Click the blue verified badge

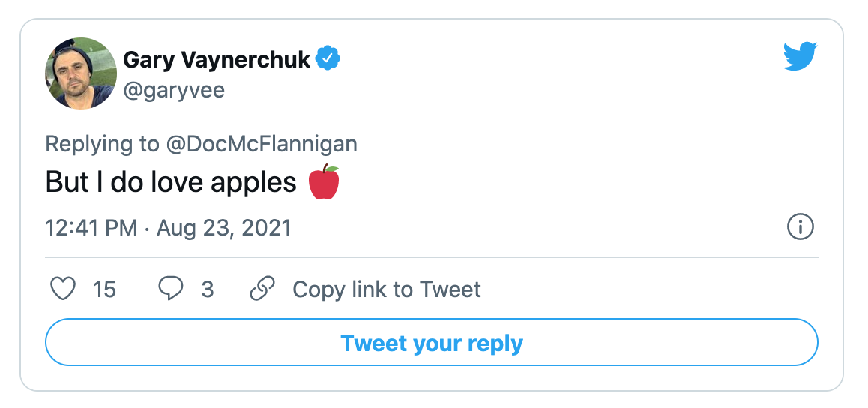tap(328, 58)
